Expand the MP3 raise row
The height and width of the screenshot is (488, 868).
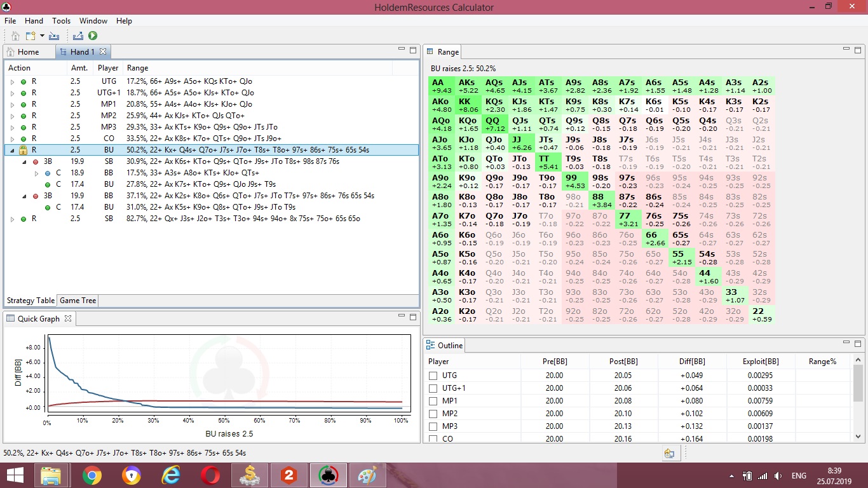12,128
